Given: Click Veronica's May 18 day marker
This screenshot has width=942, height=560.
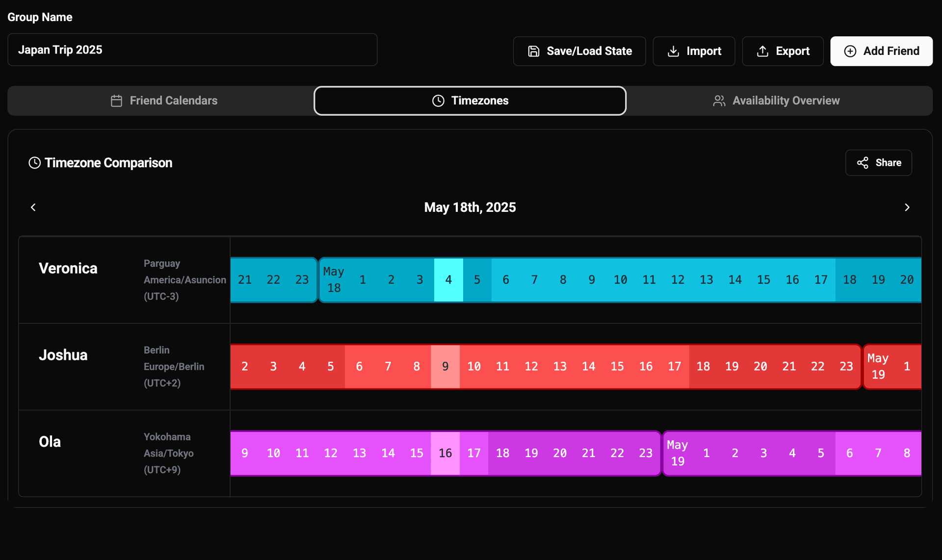Looking at the screenshot, I should [x=334, y=280].
